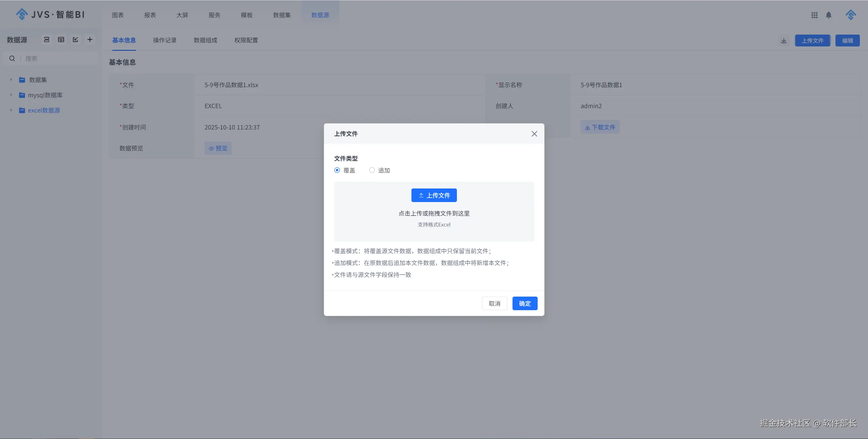Click the search magnifier icon in sidebar
Image resolution: width=868 pixels, height=439 pixels.
[12, 58]
